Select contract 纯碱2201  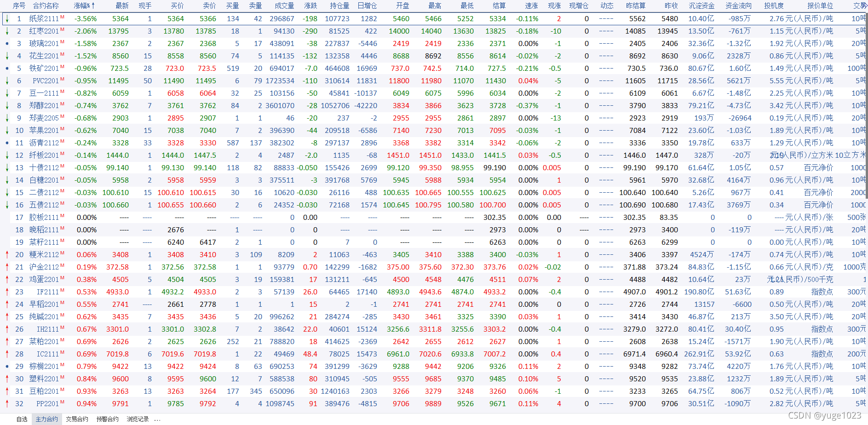44,317
